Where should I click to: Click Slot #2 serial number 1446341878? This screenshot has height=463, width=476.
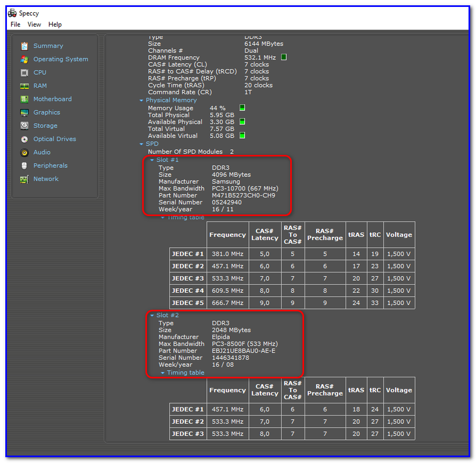(230, 358)
